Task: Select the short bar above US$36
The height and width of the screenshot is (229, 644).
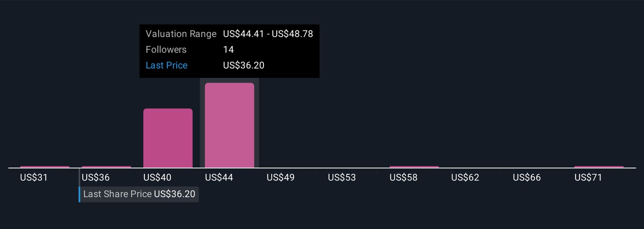Action: [106, 167]
